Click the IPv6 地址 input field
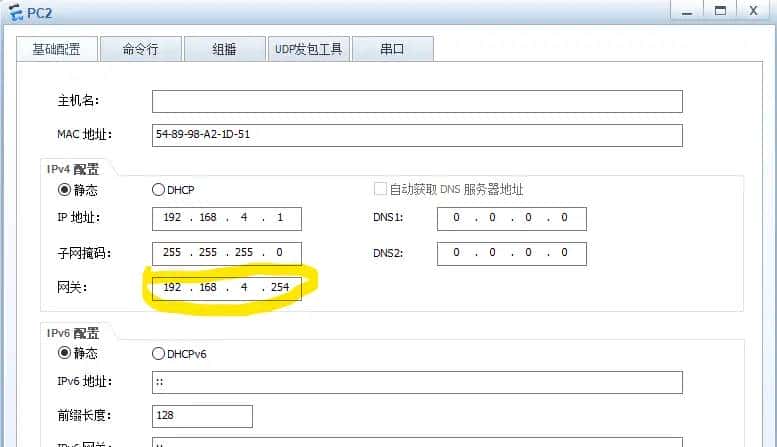 click(417, 383)
